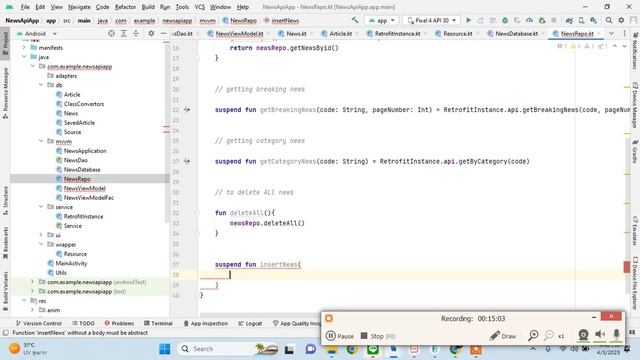
Task: Click Expand All icon in Project panel
Action: click(x=124, y=33)
